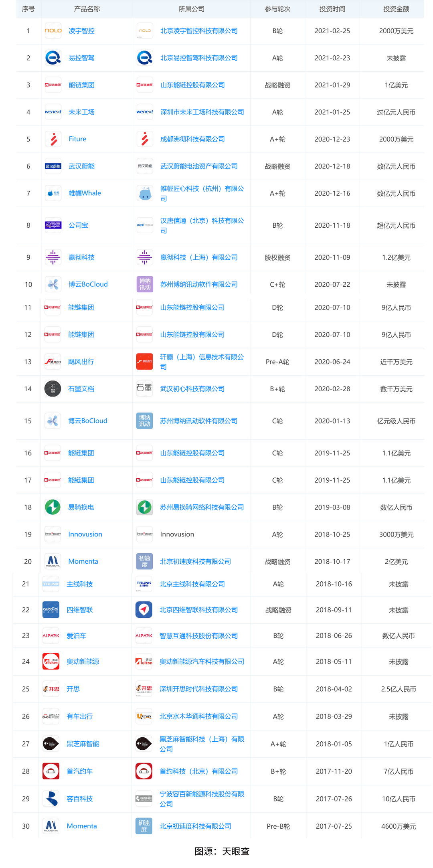Click the logo beside 北京易控智驾科技有限公司
This screenshot has height=868, width=433.
[x=145, y=58]
